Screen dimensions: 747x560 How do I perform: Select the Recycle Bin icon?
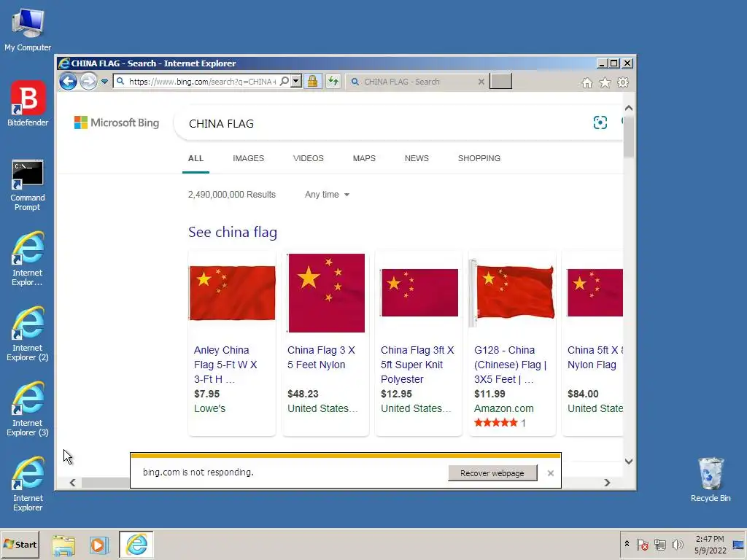click(711, 480)
